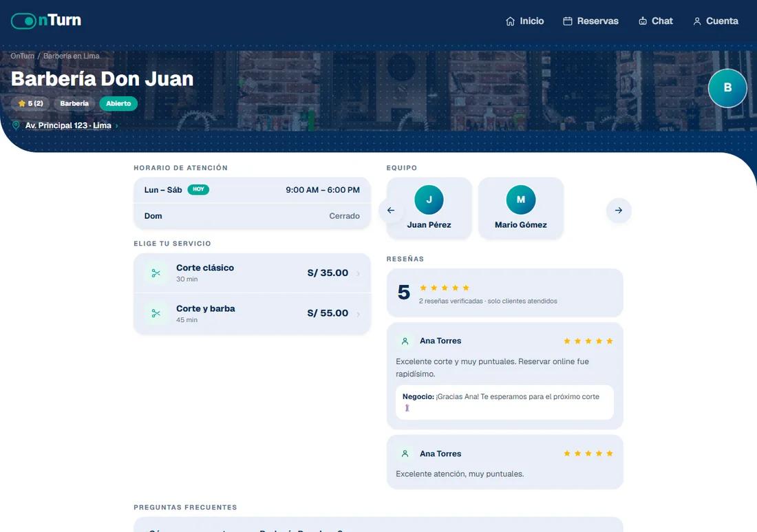Choose the Corte clásico service
This screenshot has width=757, height=532.
[x=252, y=273]
